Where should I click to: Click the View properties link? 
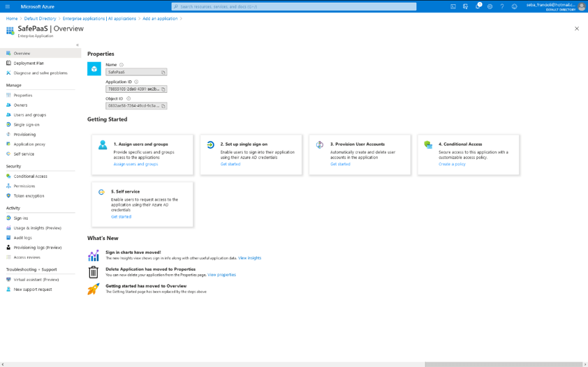(221, 275)
